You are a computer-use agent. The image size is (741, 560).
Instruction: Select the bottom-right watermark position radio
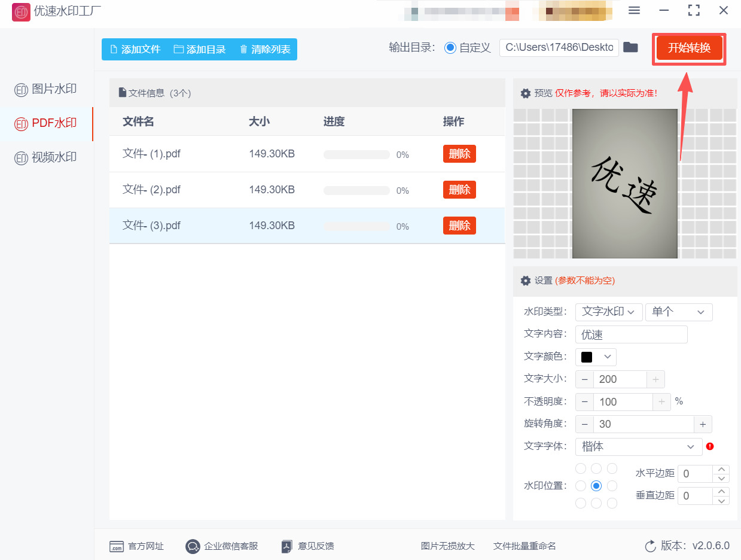[x=612, y=503]
